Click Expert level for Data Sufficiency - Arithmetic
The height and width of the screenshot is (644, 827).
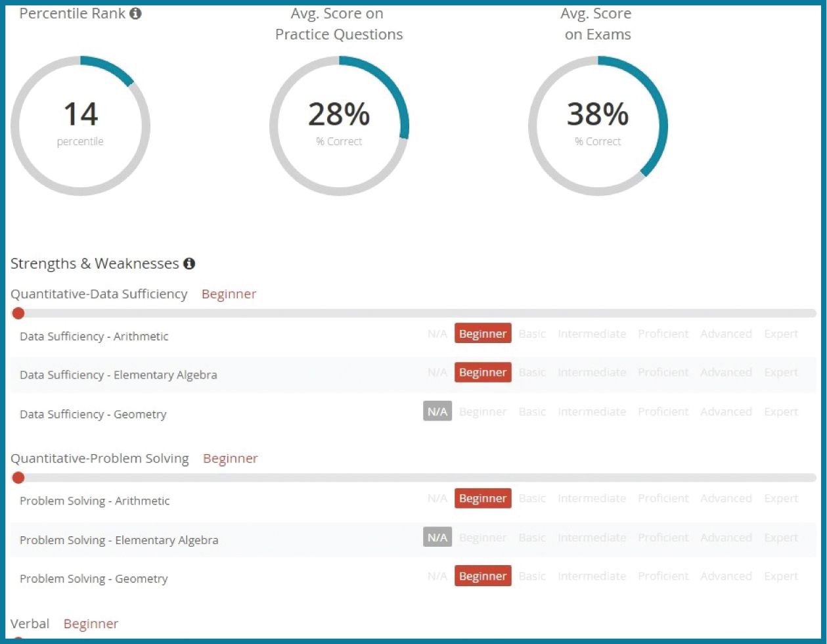(781, 334)
